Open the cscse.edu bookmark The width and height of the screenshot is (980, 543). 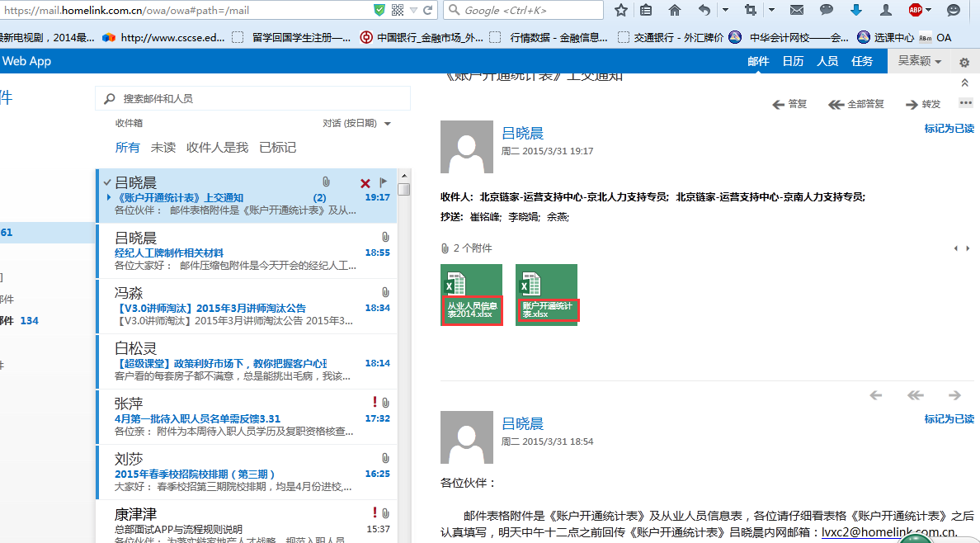164,37
